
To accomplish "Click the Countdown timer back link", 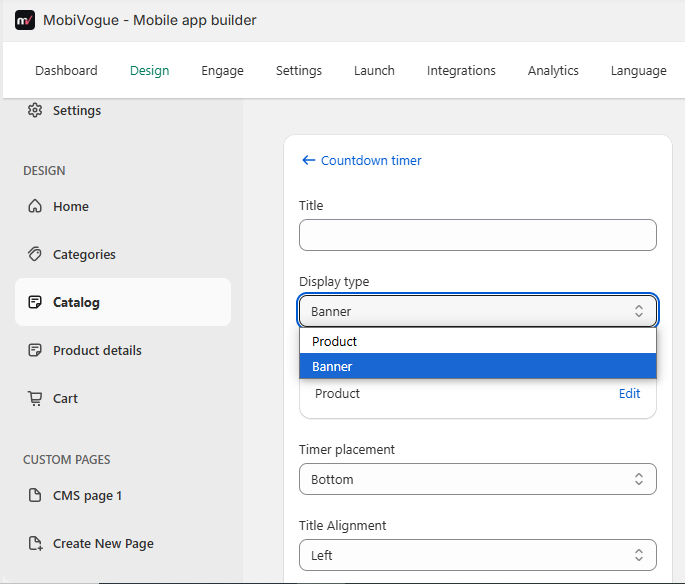I will coord(371,160).
